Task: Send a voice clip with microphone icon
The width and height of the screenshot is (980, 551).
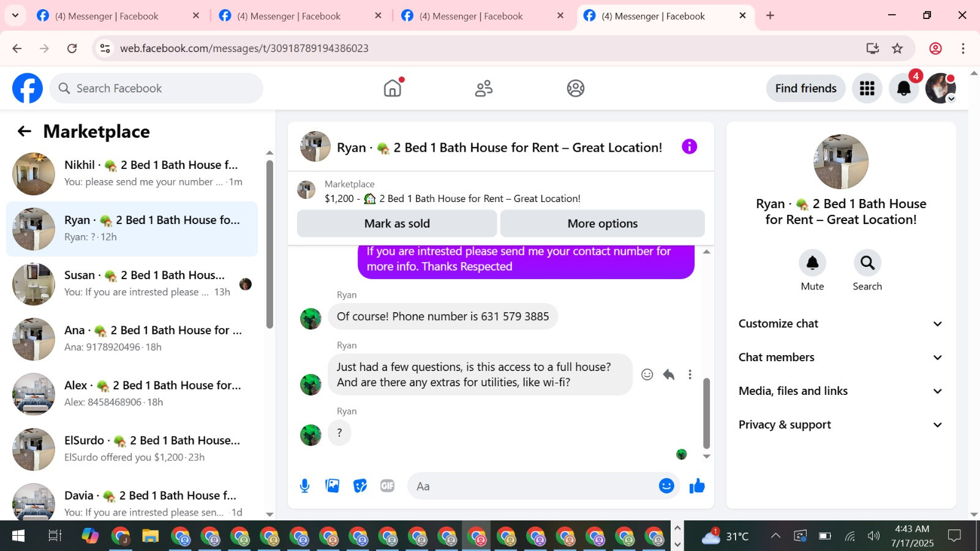Action: [304, 486]
